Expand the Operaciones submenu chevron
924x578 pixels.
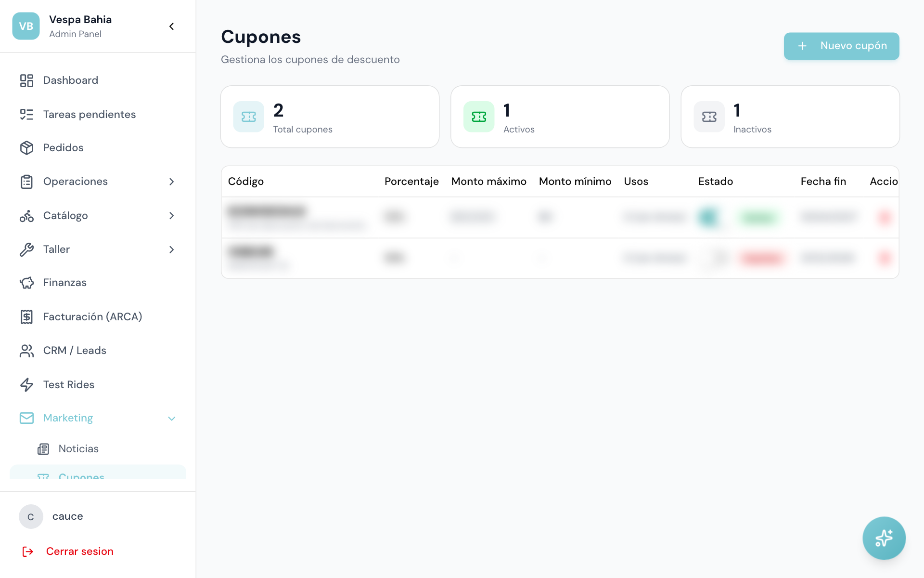pyautogui.click(x=171, y=182)
